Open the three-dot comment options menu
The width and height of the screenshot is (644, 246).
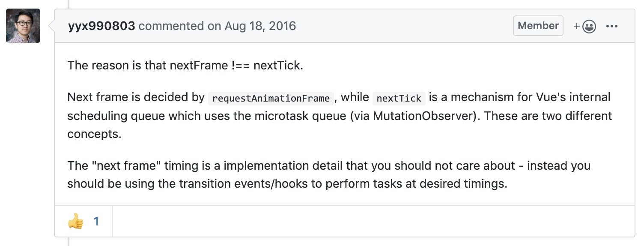click(612, 26)
